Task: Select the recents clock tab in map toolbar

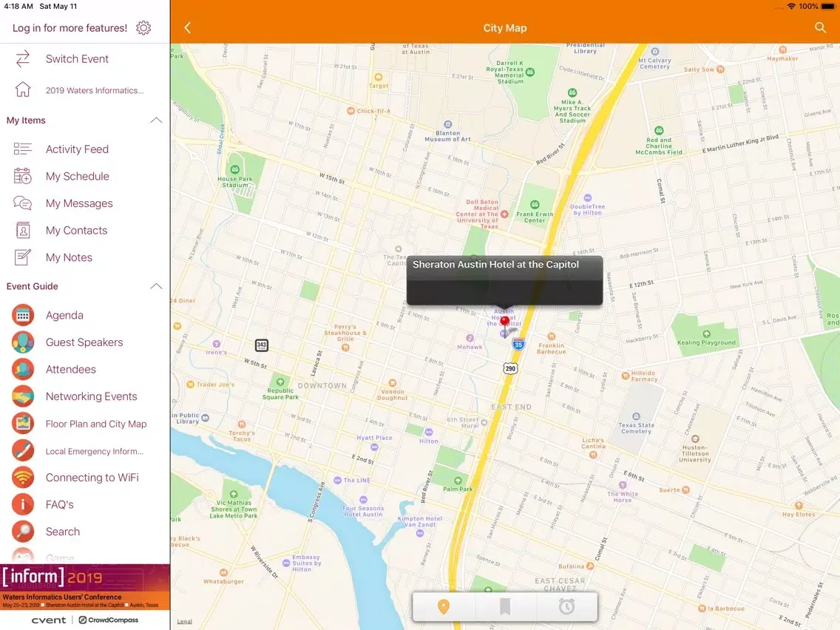Action: coord(566,606)
